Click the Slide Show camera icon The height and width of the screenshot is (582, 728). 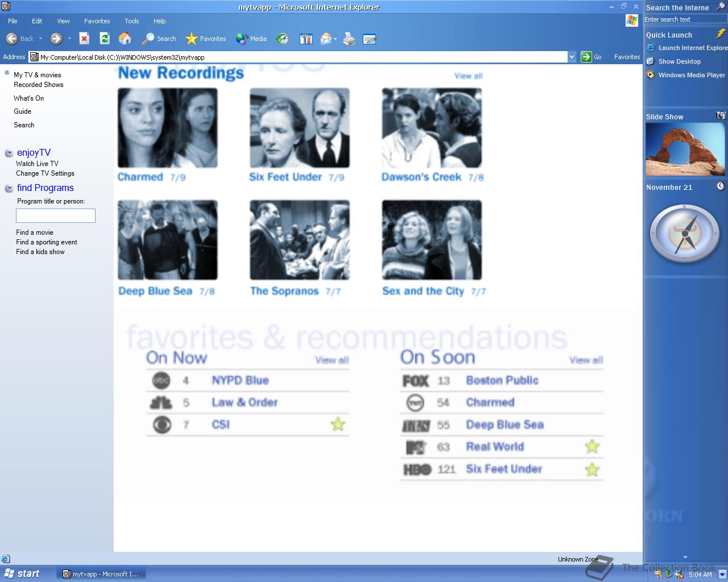[x=721, y=116]
